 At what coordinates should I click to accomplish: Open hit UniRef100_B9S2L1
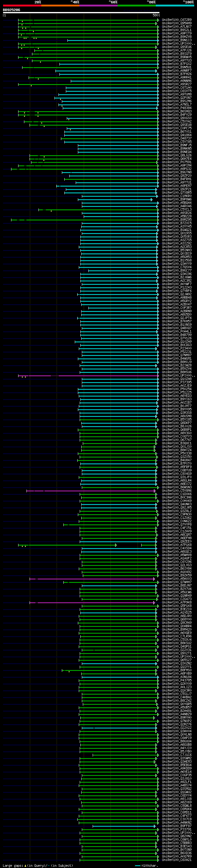point(177,30)
